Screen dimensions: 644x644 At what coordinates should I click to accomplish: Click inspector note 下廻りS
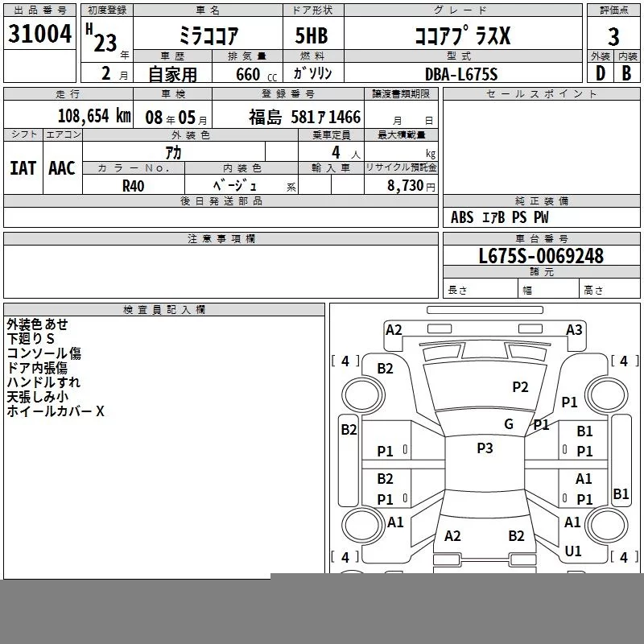tap(31, 338)
